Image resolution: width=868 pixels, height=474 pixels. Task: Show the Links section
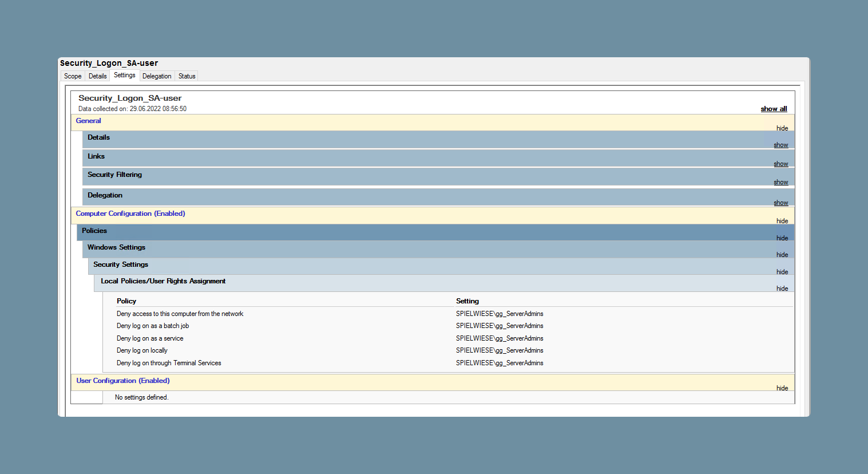(x=781, y=164)
